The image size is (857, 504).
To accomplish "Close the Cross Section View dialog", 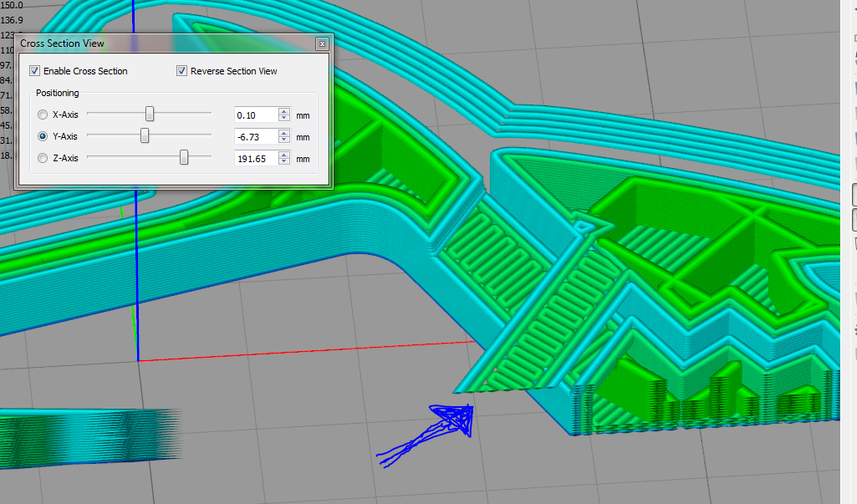I will pyautogui.click(x=322, y=43).
